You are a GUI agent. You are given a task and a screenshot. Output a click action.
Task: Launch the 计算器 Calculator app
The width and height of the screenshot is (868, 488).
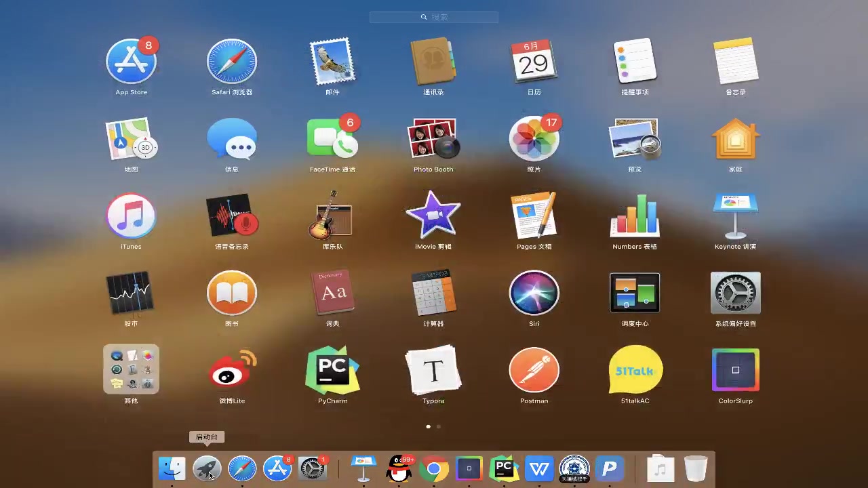pyautogui.click(x=433, y=293)
